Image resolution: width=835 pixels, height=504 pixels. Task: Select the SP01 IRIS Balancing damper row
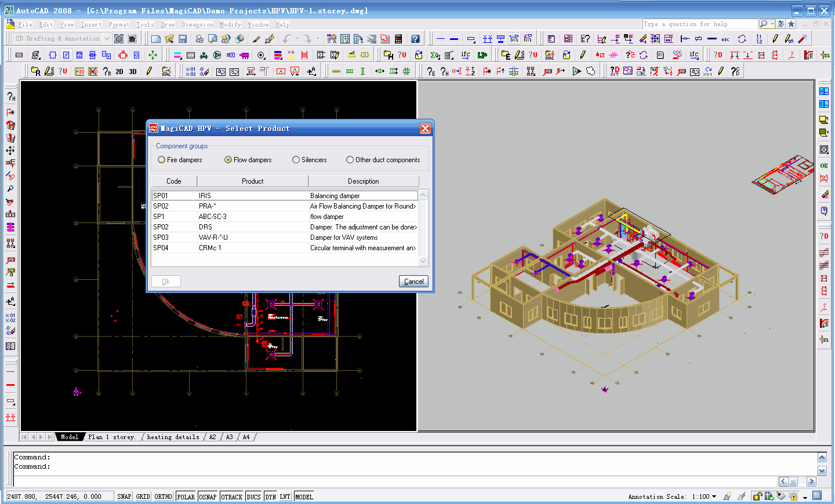coord(285,196)
